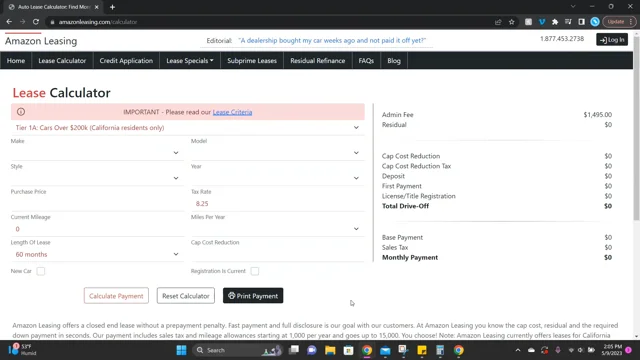
Task: Click the browser forward arrow
Action: (22, 22)
